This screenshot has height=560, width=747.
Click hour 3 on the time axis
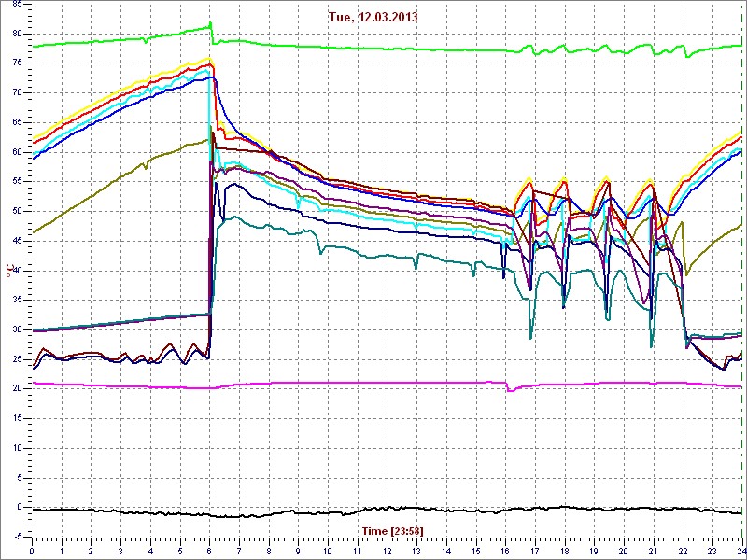point(120,551)
